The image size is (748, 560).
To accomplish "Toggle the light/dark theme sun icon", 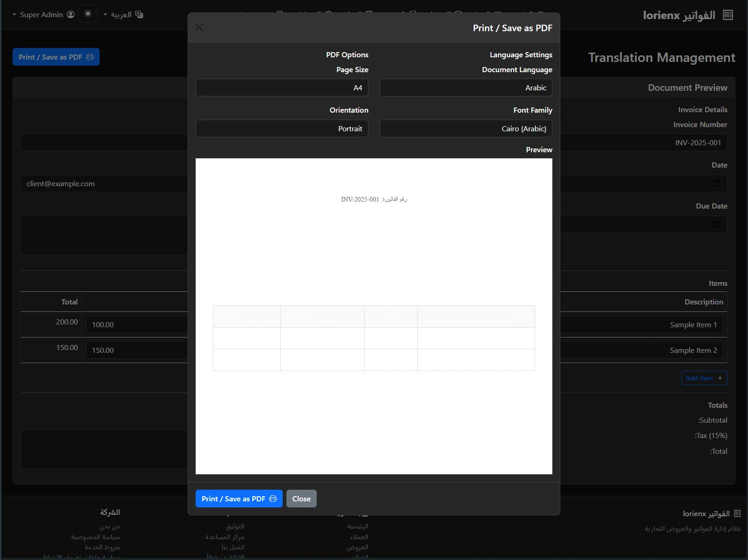I will [x=88, y=13].
